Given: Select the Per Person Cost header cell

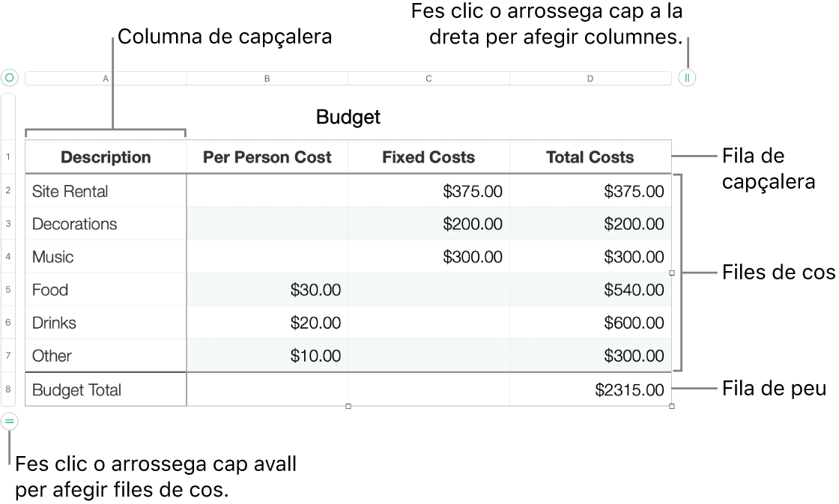Looking at the screenshot, I should coord(267,157).
